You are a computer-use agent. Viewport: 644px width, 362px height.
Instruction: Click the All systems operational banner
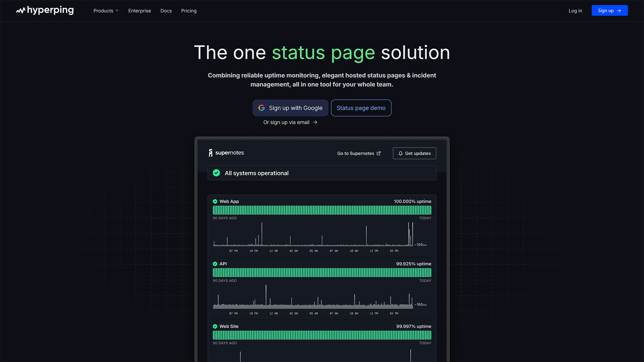point(322,173)
